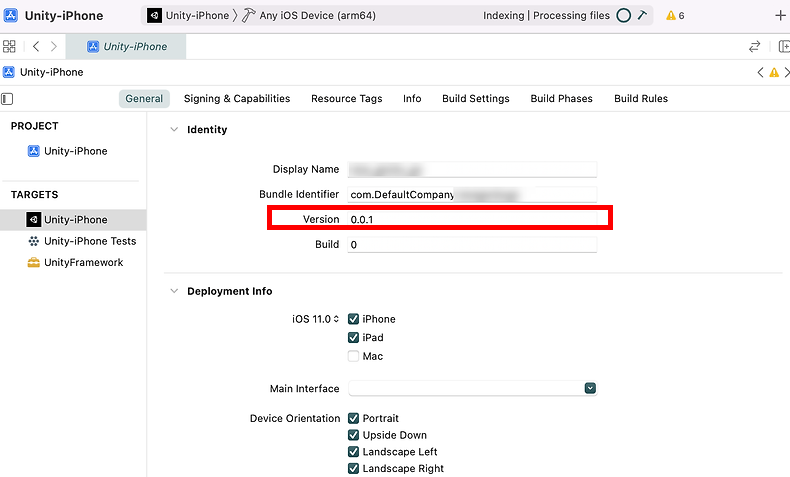Uncheck the Upside Down orientation
The width and height of the screenshot is (790, 477).
click(353, 435)
